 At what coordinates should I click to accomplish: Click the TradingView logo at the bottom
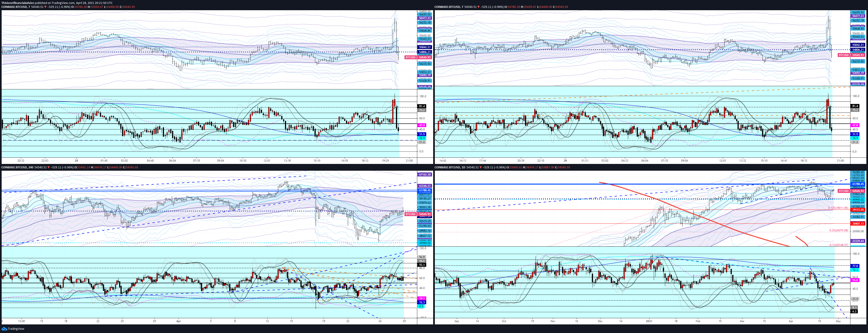click(13, 329)
